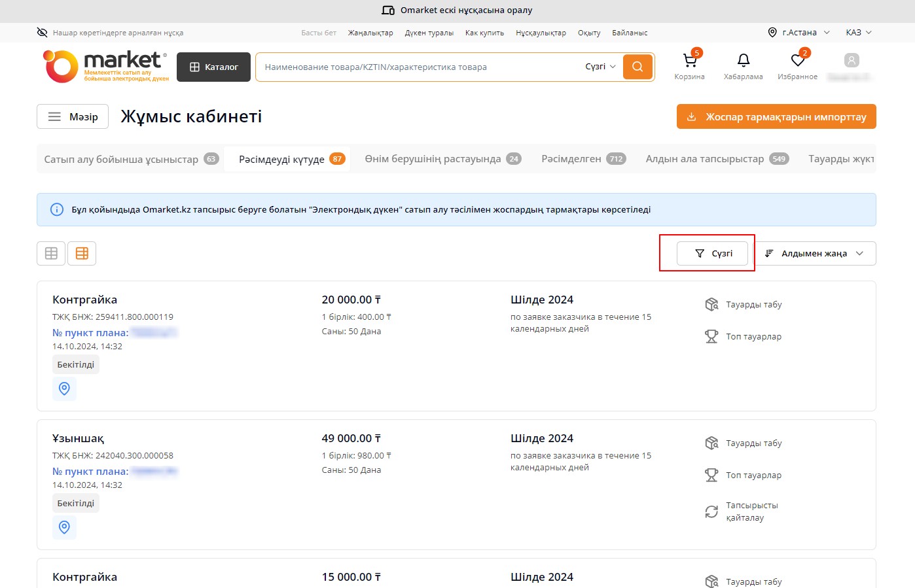This screenshot has width=915, height=588.
Task: Switch to compact table view
Action: 51,253
